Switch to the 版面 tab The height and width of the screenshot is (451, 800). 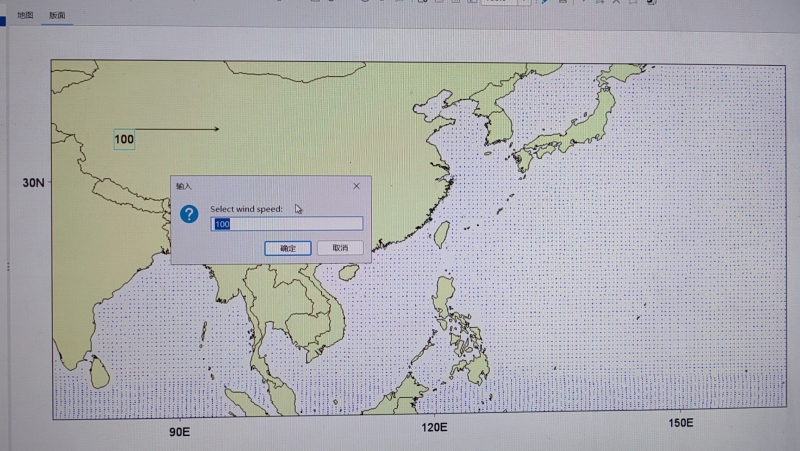[57, 16]
